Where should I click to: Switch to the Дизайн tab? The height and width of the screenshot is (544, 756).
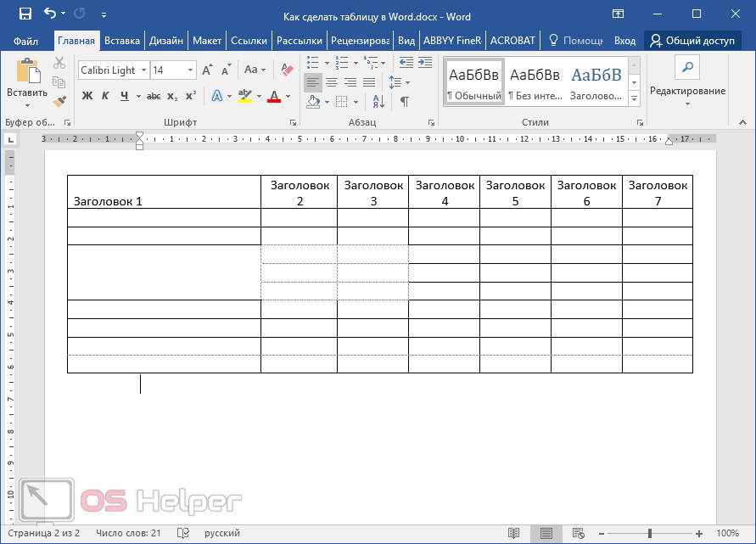(x=166, y=41)
